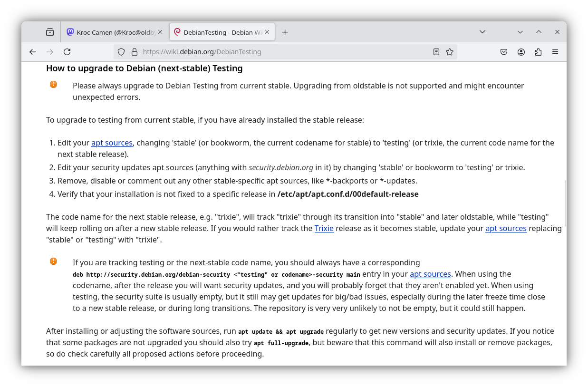Click heading 'How to upgrade to Debian'
This screenshot has width=588, height=387.
[x=145, y=68]
